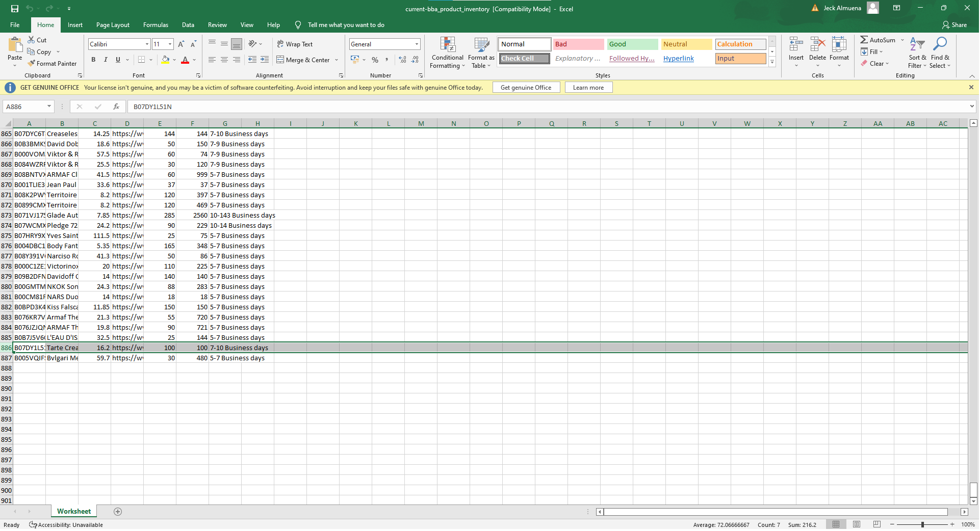
Task: Click the Get genuine Office button
Action: (526, 88)
